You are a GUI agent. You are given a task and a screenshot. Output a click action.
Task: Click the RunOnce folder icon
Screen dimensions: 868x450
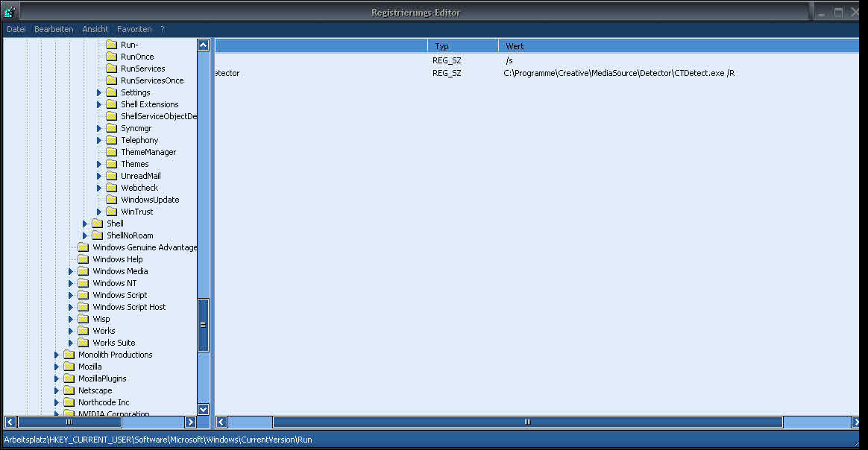pos(111,57)
